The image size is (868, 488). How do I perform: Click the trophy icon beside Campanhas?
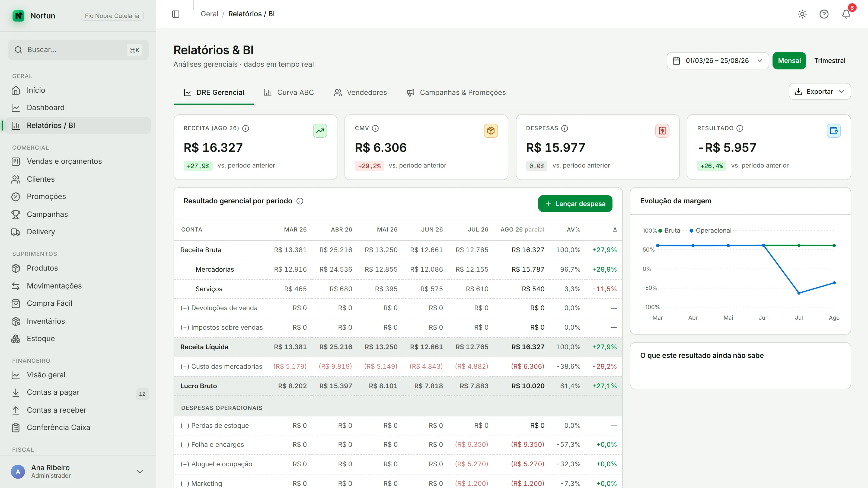pos(15,214)
